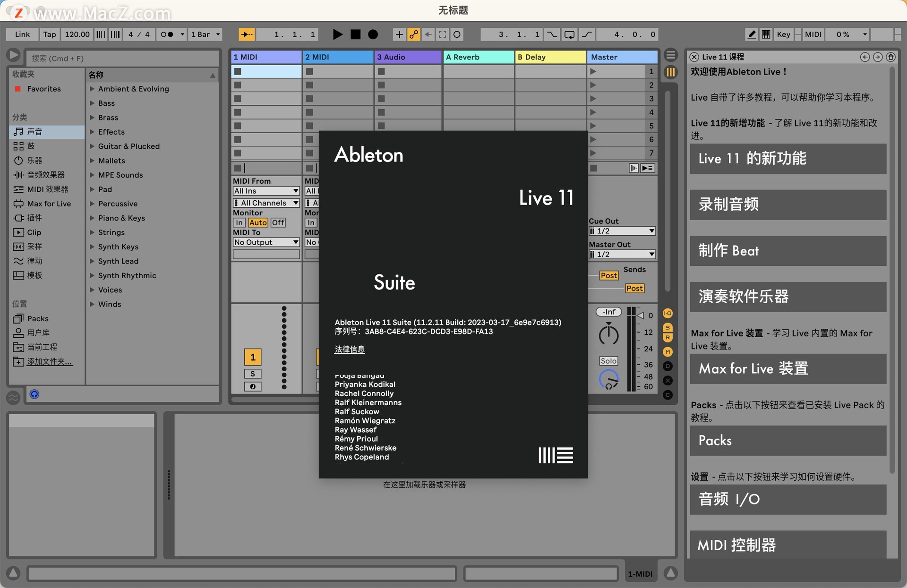Go to previous lesson page arrow
The image size is (907, 588).
(x=864, y=57)
